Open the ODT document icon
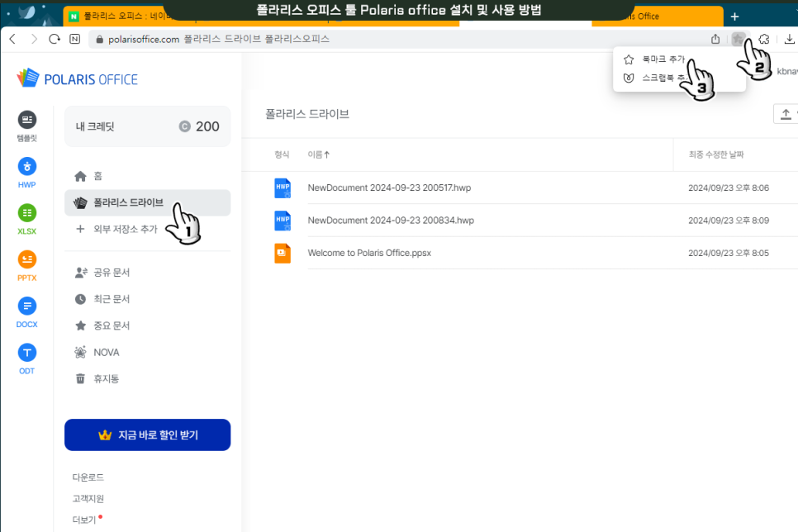The image size is (798, 532). point(26,353)
